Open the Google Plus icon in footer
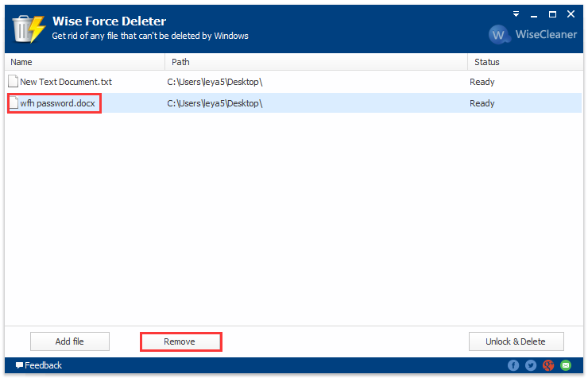The height and width of the screenshot is (378, 588). point(548,365)
